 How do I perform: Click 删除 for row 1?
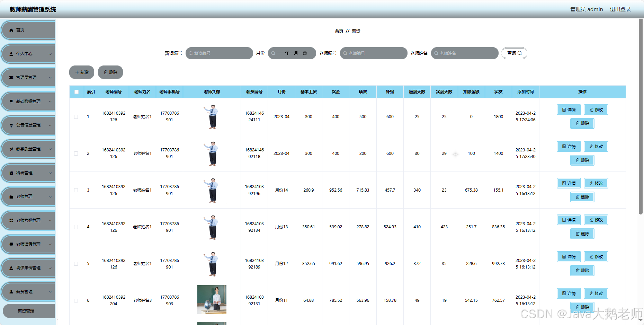tap(582, 123)
